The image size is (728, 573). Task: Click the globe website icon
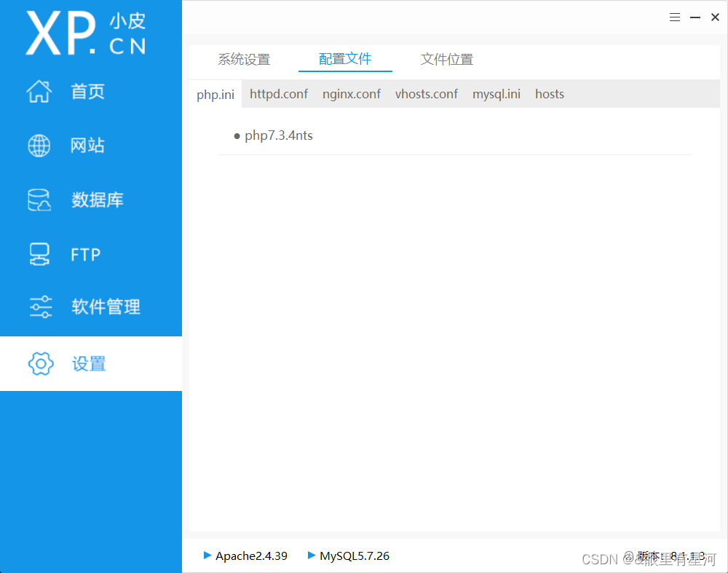click(39, 146)
